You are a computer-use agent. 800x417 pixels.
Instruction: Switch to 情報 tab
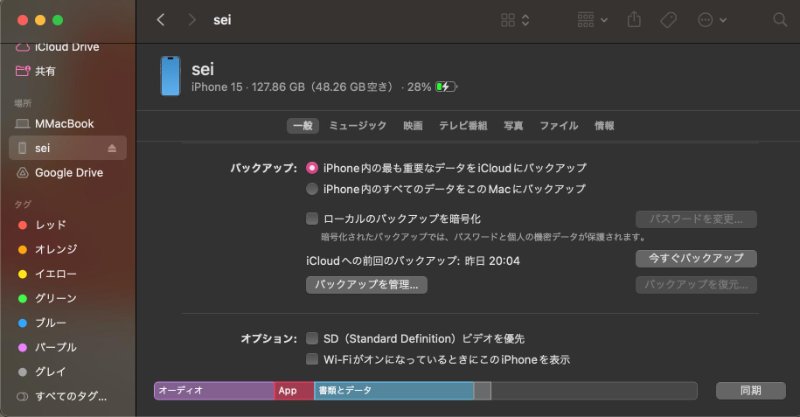[604, 126]
